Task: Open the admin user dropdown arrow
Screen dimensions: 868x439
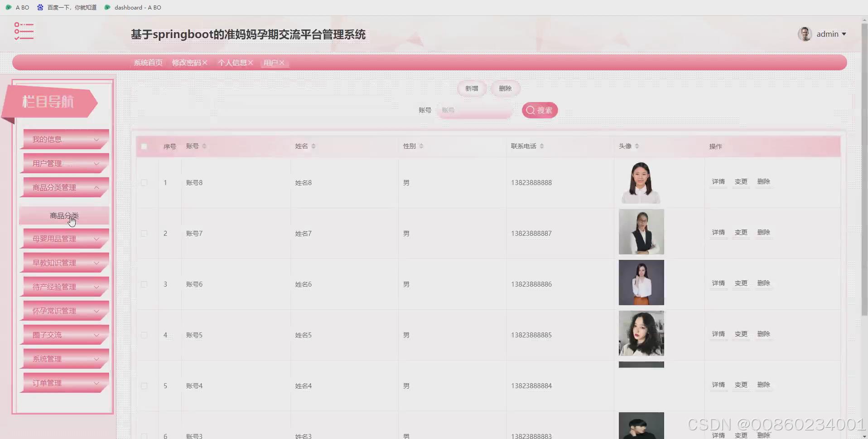Action: point(844,34)
